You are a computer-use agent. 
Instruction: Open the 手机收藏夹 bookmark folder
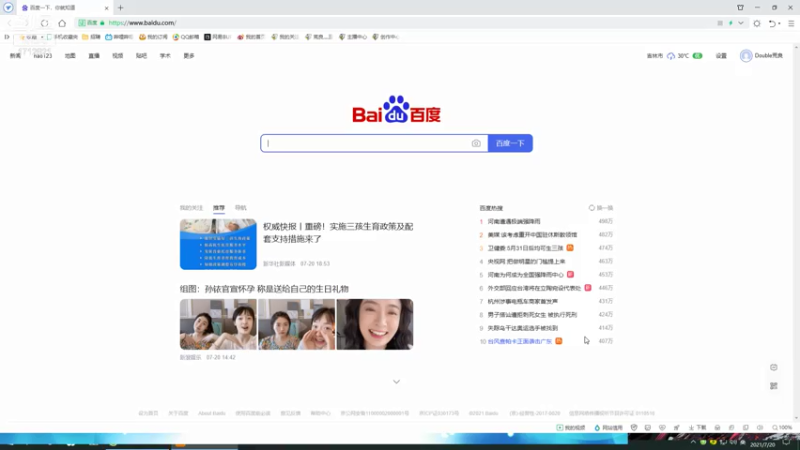pos(62,37)
